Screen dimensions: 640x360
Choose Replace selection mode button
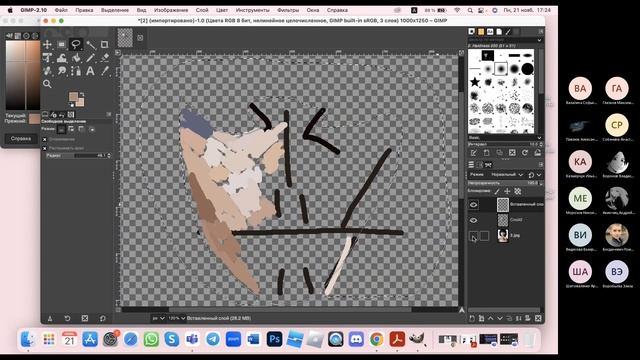pos(61,129)
